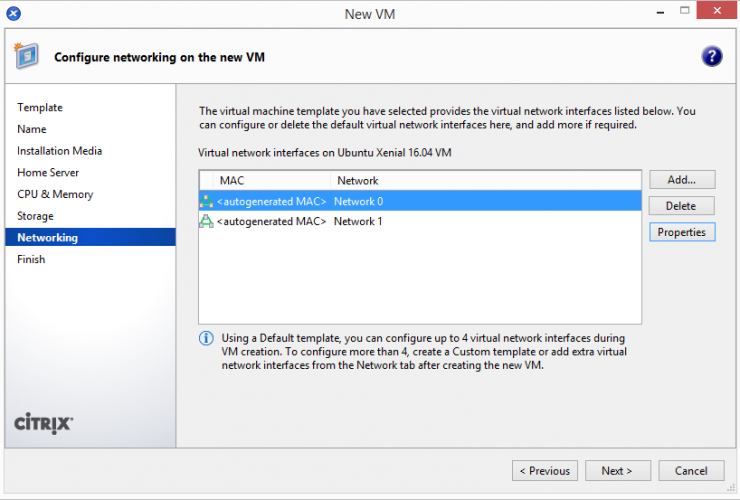Click the New VM wizard header icon

point(29,56)
